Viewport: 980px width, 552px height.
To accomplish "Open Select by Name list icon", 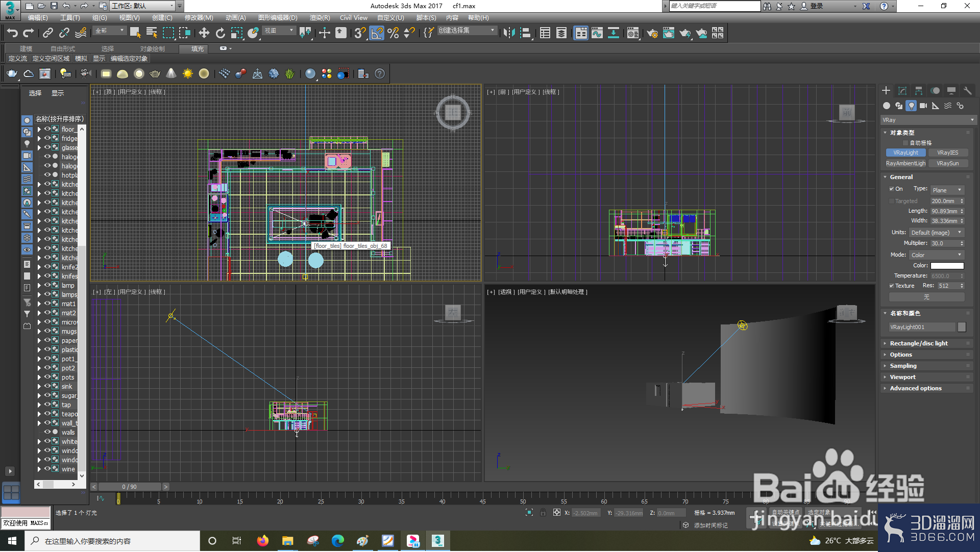I will coord(152,33).
